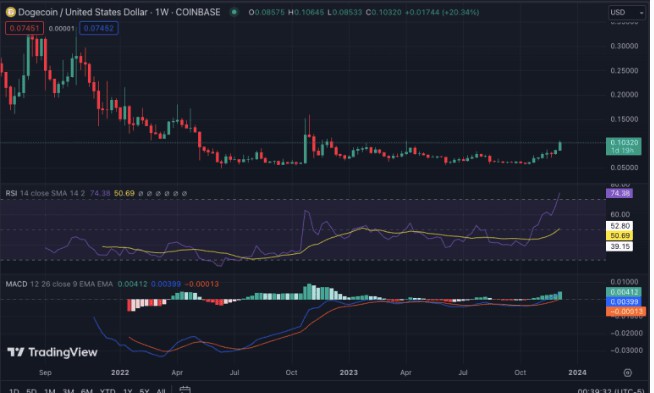Click the 0.15000 price axis label

[624, 119]
